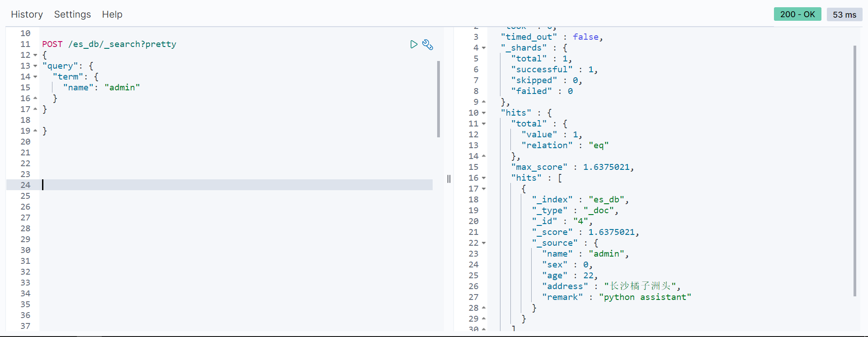Viewport: 868px width, 337px height.
Task: Collapse the "query" fold at editor line 13
Action: 35,66
